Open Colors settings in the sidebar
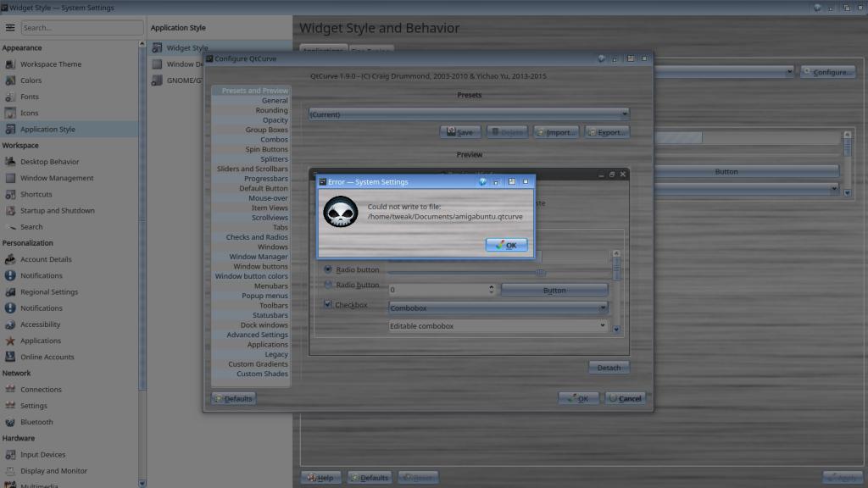This screenshot has height=488, width=868. click(31, 80)
